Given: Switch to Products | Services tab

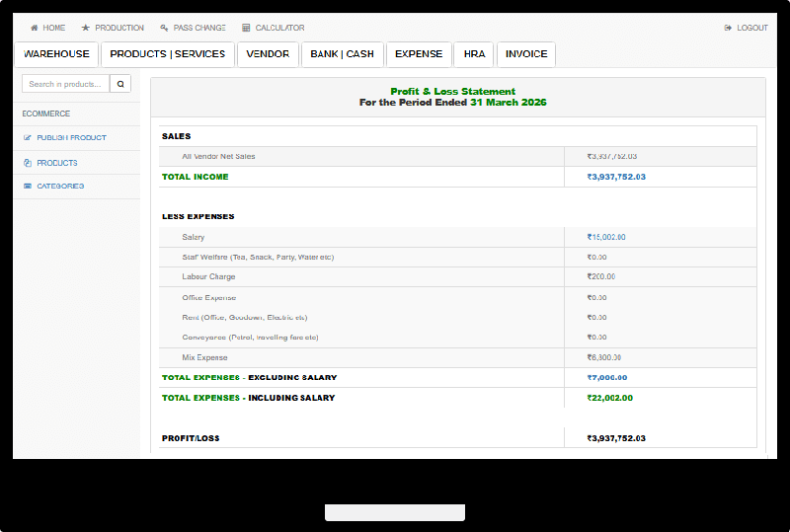Looking at the screenshot, I should click(168, 54).
